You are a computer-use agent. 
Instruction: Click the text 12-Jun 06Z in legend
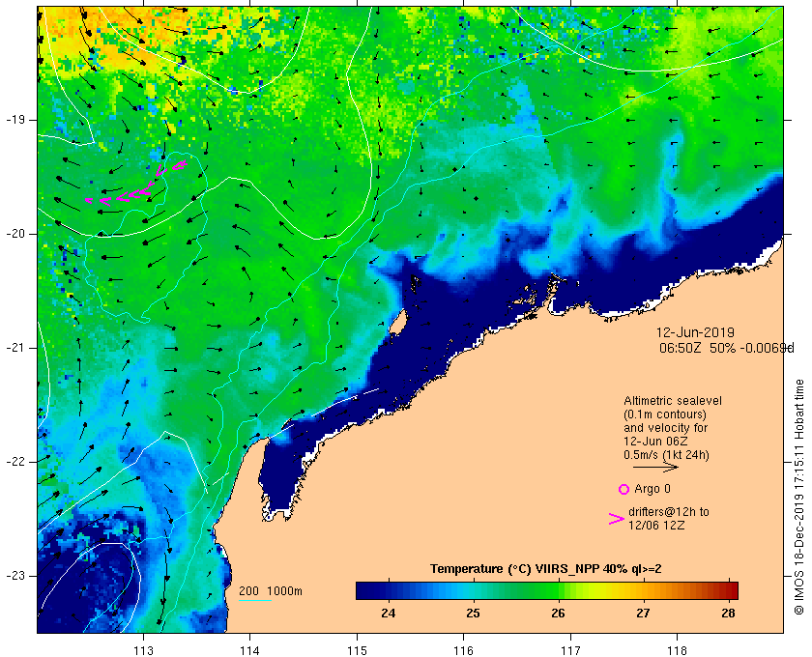click(655, 442)
